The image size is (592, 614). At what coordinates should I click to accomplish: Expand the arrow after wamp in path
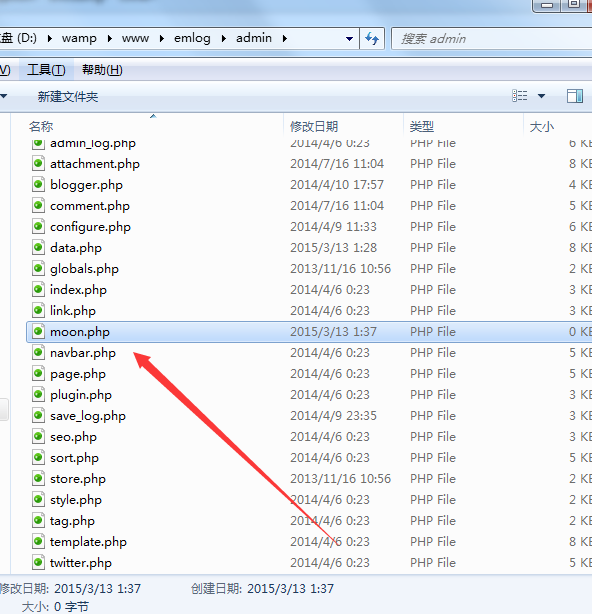coord(110,38)
